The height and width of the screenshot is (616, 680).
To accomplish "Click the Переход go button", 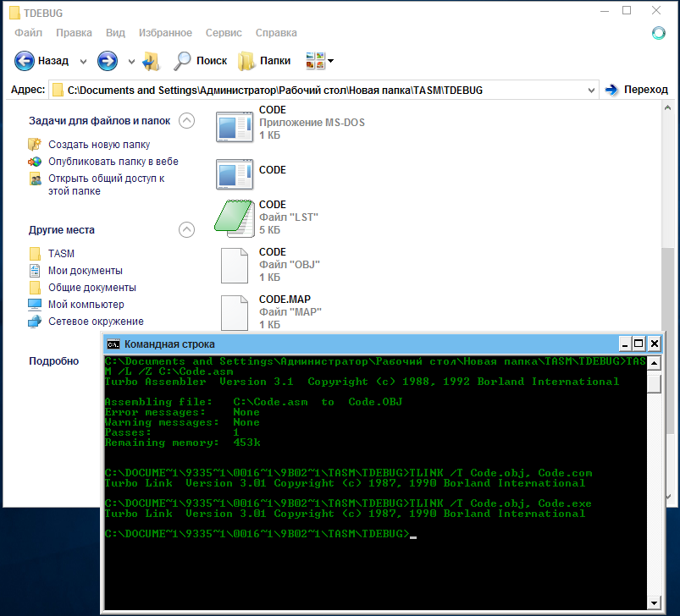I will 637,90.
